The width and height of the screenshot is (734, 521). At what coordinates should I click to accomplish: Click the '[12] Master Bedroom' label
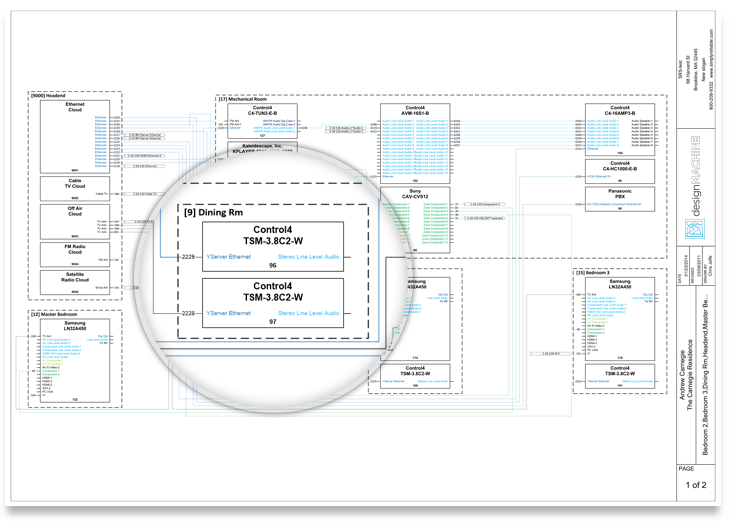54,314
